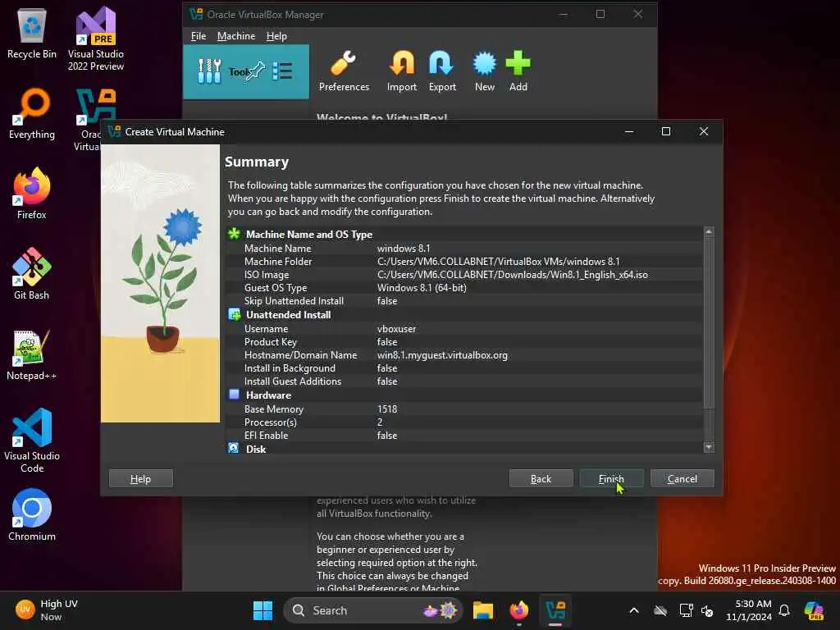
Task: Click the summary table scrollbar thumb
Action: (709, 323)
